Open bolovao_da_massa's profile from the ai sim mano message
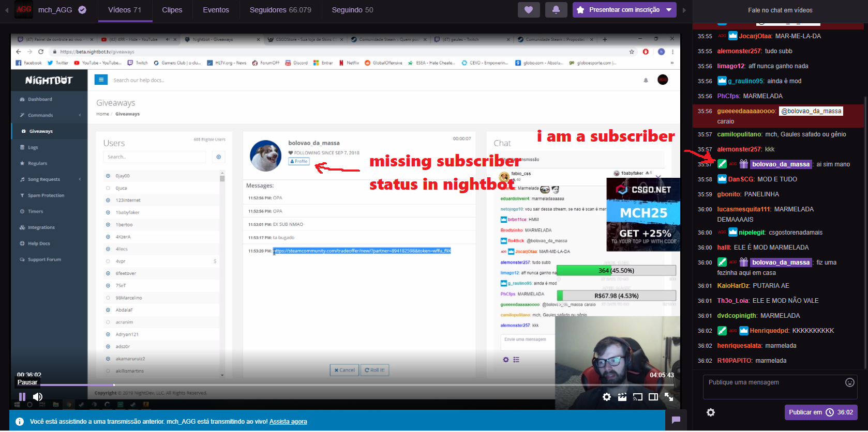Screen dimensions: 868x432 tap(781, 164)
